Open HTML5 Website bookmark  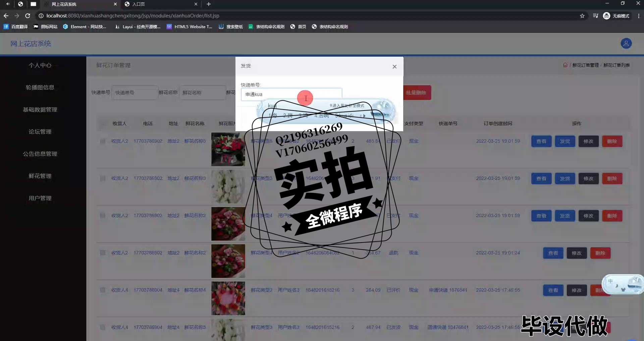190,26
